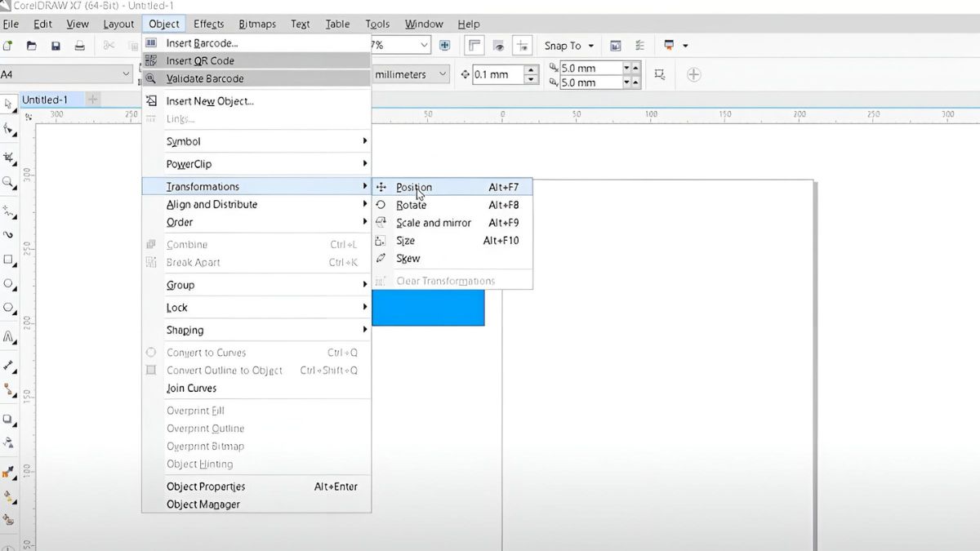The height and width of the screenshot is (551, 980).
Task: Select the Pick tool in the toolbox
Action: 8,104
